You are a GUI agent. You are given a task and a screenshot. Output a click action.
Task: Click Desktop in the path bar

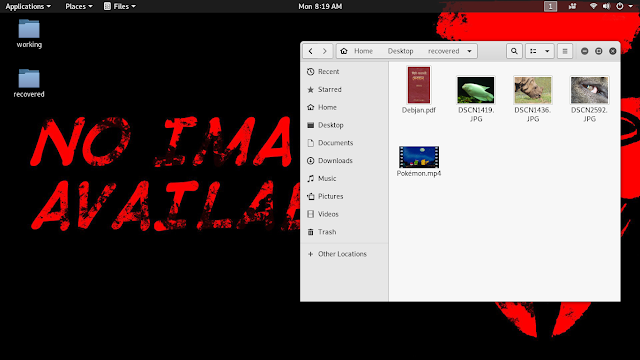[x=400, y=51]
